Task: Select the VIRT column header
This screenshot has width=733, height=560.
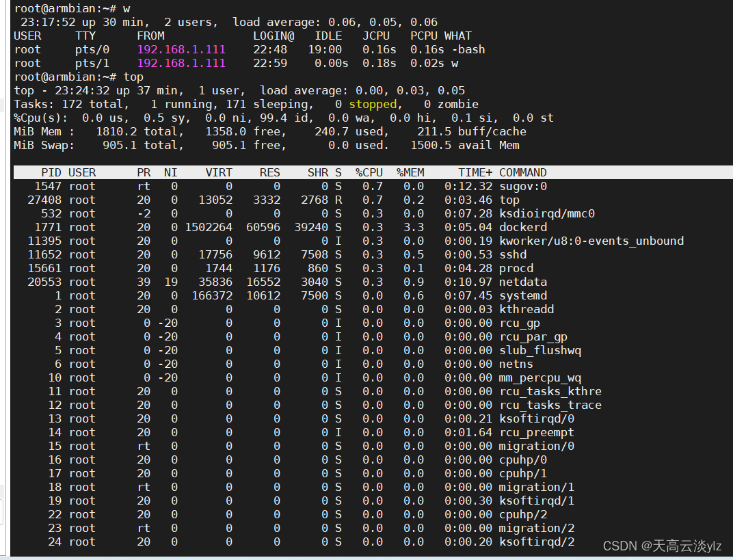Action: coord(219,172)
